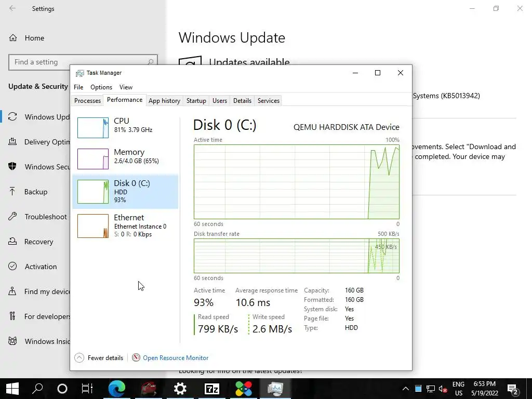Open Delivery Optimization icon in Settings
This screenshot has width=532, height=399.
coord(12,142)
